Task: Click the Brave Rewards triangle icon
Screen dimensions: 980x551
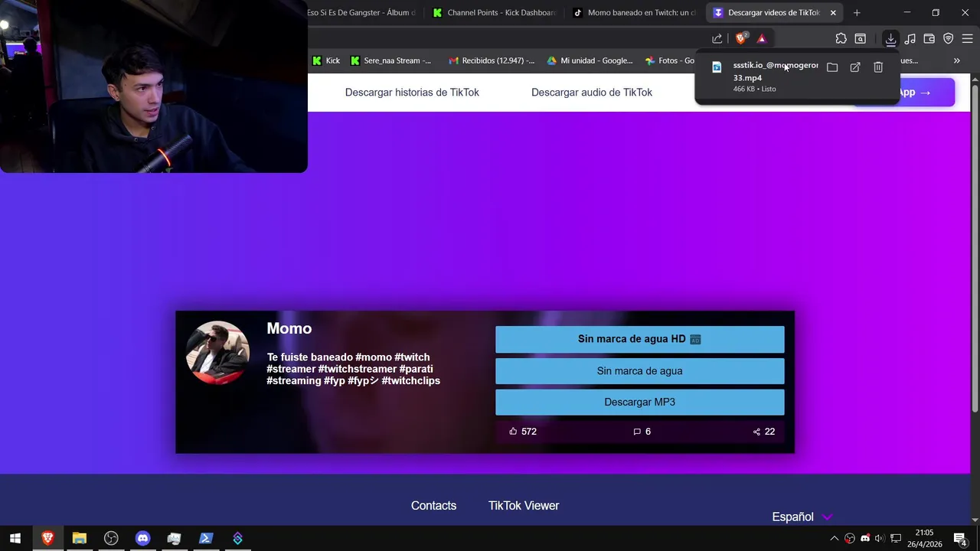Action: [762, 38]
